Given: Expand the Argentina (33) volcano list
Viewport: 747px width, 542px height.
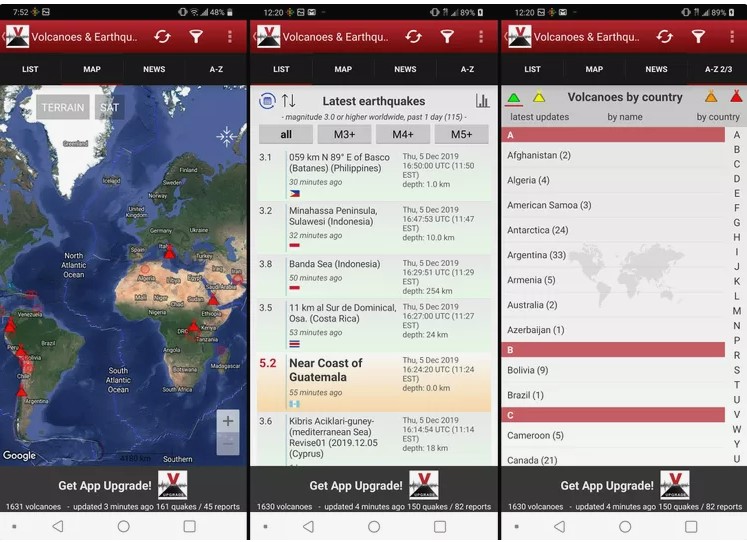Looking at the screenshot, I should 536,255.
